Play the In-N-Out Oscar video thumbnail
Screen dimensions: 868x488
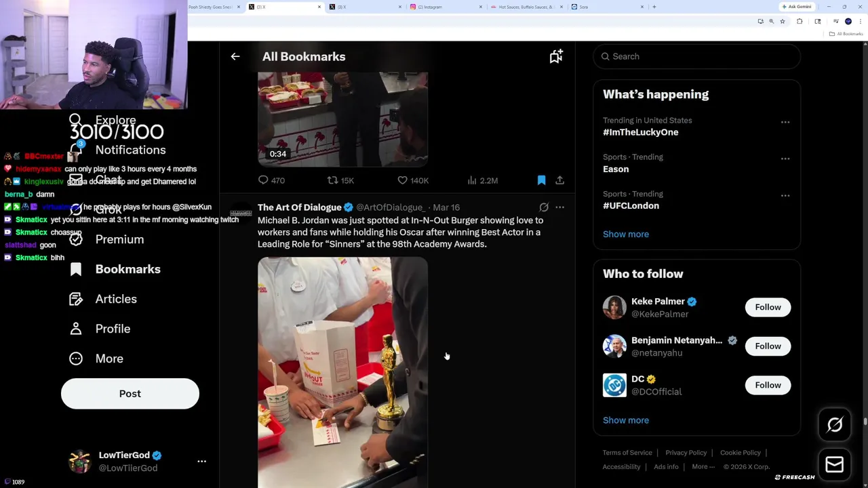point(342,372)
